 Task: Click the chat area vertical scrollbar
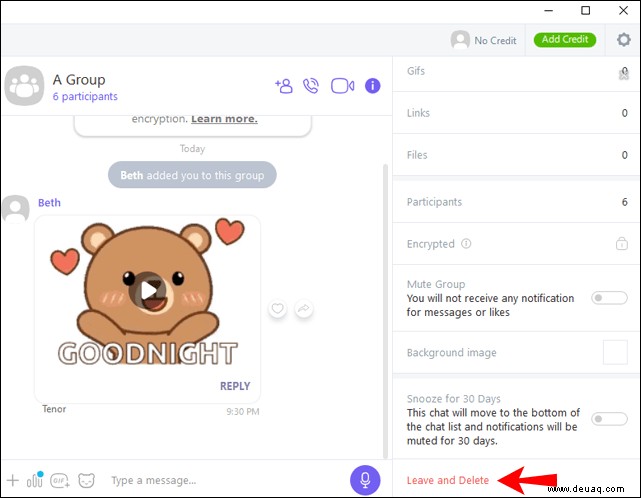(385, 311)
